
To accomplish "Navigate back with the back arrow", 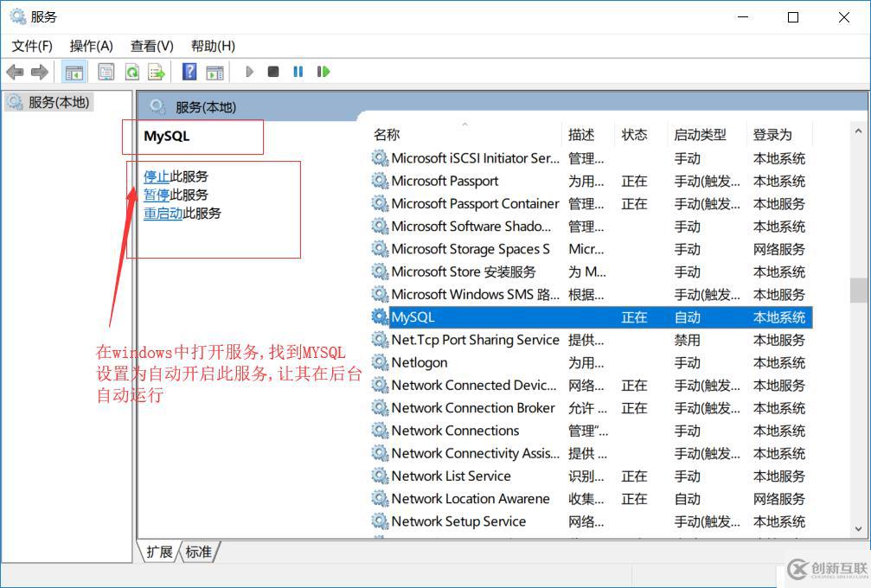I will coord(15,72).
